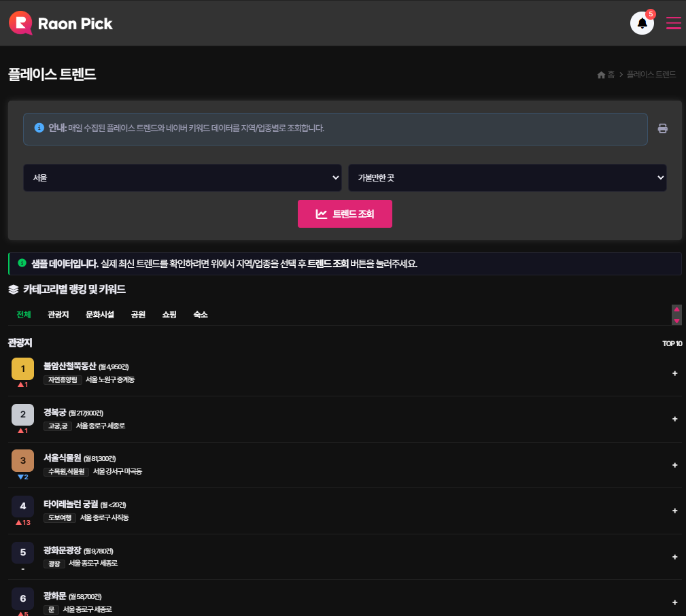This screenshot has width=686, height=616.
Task: Switch to the 문화시설 tab
Action: 100,315
